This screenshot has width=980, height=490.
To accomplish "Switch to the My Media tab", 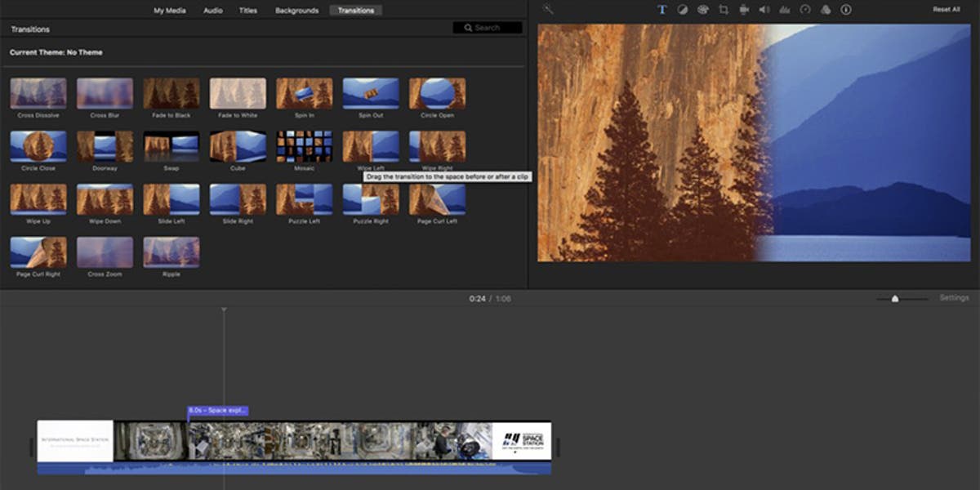I will (x=170, y=11).
